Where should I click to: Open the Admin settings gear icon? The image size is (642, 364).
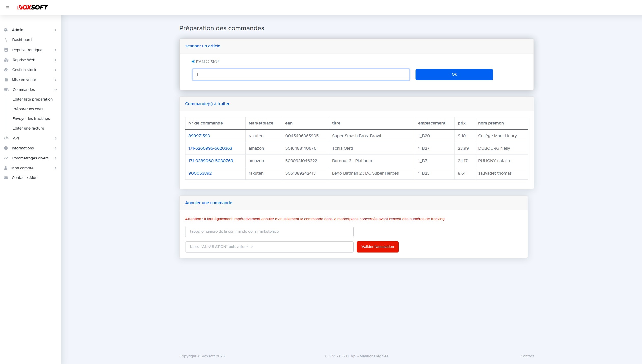point(6,30)
